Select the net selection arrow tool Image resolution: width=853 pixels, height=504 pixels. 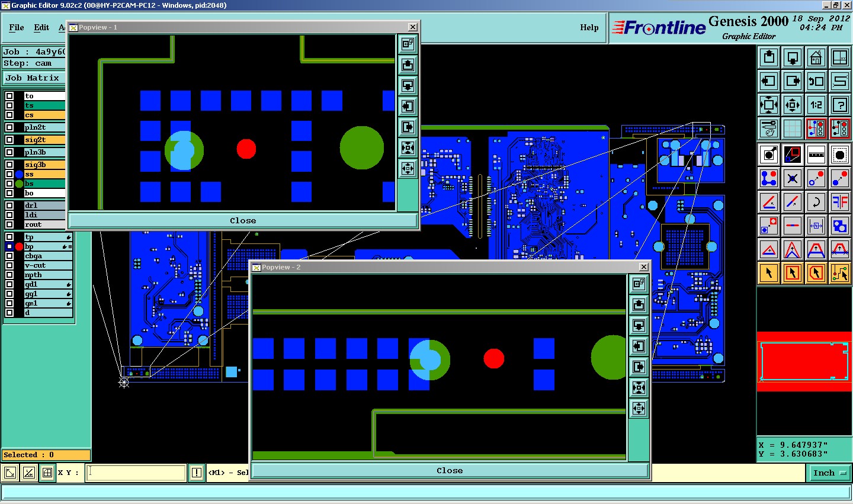point(840,273)
